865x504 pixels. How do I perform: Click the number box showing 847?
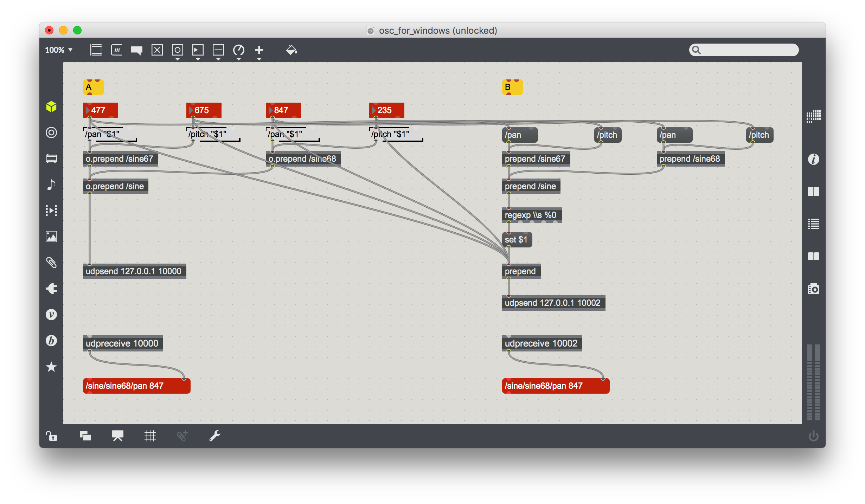pyautogui.click(x=283, y=110)
